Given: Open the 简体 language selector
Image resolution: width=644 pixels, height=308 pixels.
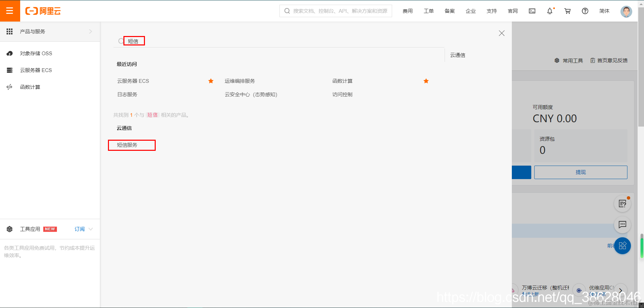Looking at the screenshot, I should click(604, 11).
